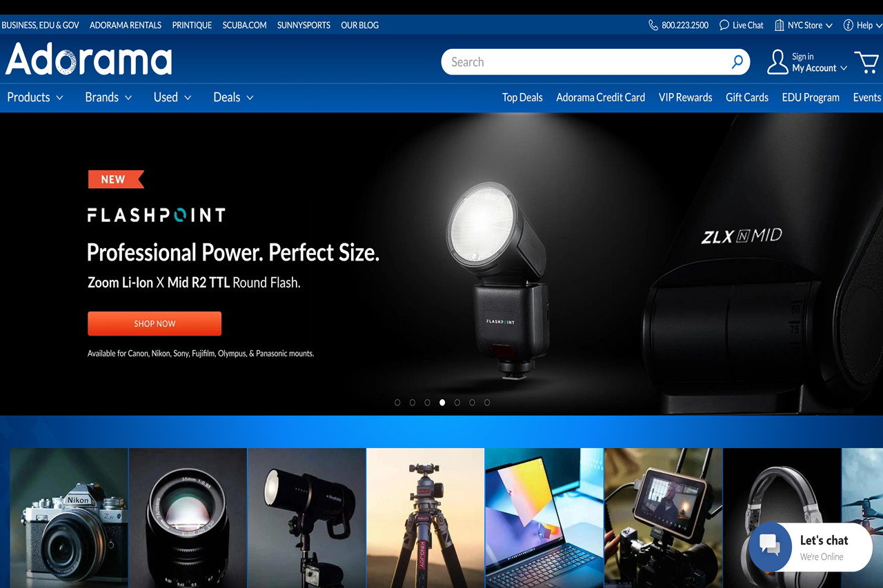This screenshot has width=883, height=588.
Task: Click the Search input field
Action: (x=586, y=61)
